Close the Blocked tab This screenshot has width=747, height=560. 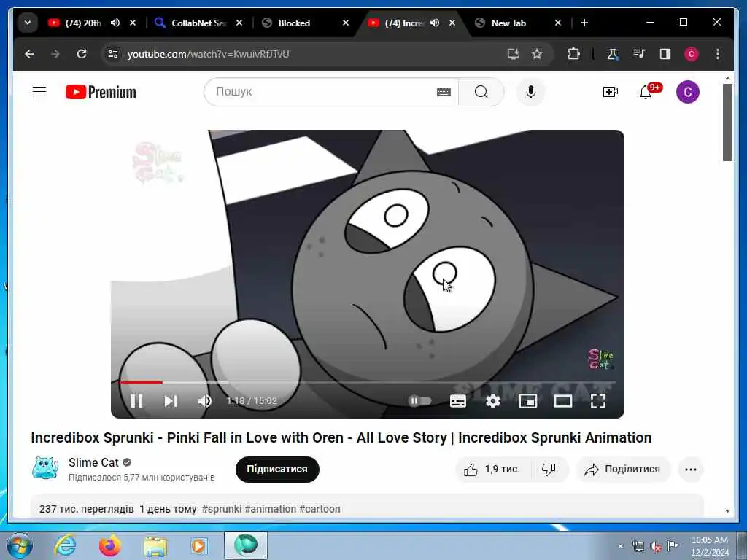(346, 23)
